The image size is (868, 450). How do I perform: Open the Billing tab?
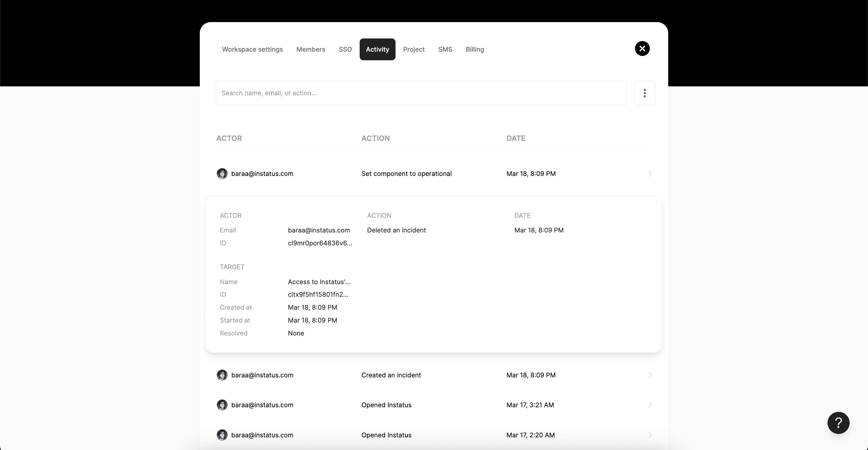click(x=474, y=49)
